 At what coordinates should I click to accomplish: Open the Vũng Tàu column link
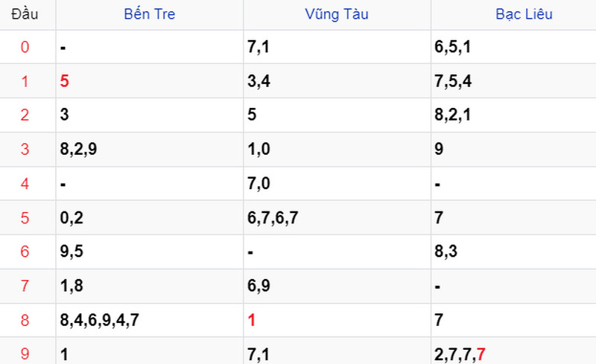click(337, 14)
